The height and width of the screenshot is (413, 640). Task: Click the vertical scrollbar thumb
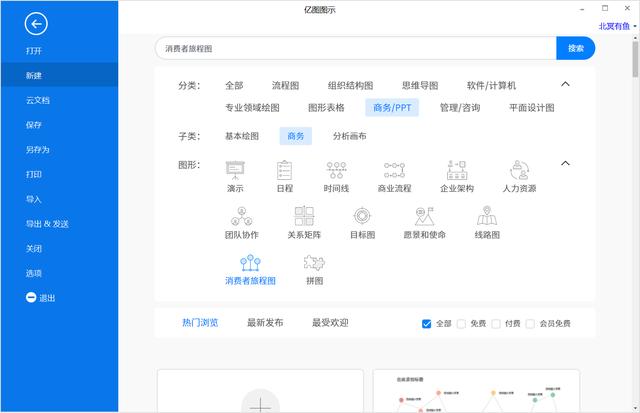point(636,59)
